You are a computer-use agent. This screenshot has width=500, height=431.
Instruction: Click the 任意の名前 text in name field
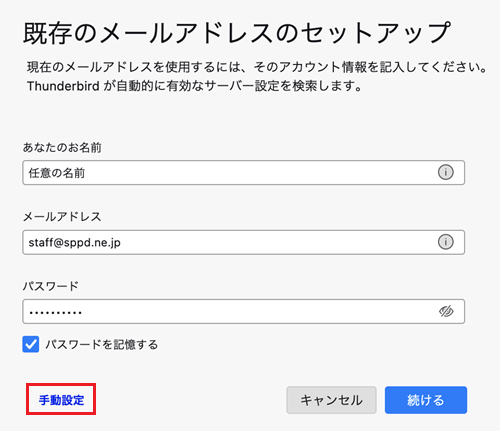(57, 173)
